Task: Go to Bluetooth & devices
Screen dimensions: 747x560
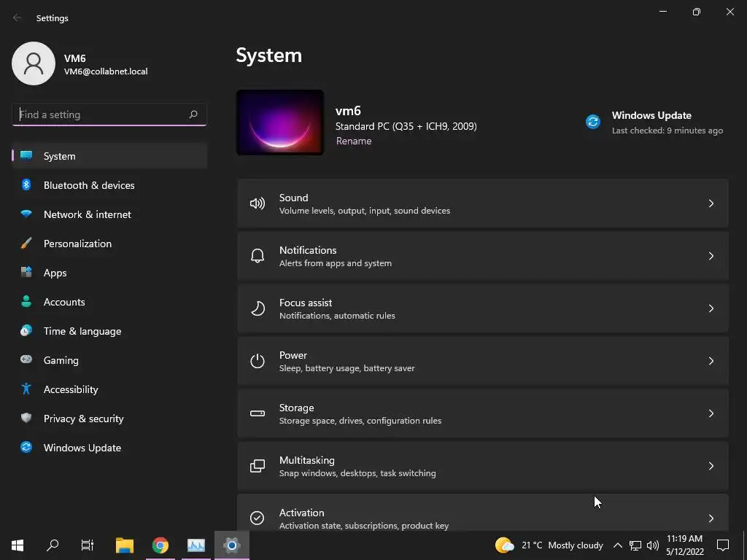Action: coord(109,185)
